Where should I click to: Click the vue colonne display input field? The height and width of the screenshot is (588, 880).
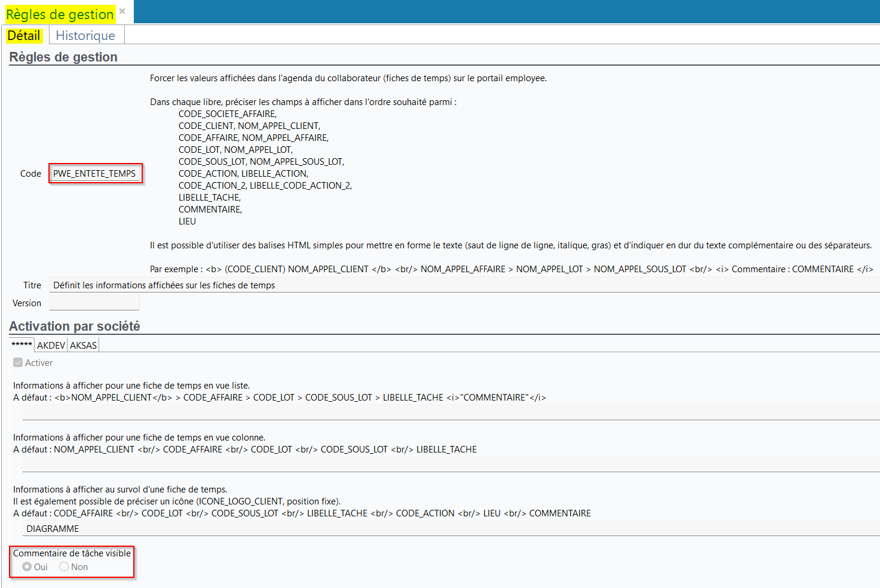(x=448, y=464)
